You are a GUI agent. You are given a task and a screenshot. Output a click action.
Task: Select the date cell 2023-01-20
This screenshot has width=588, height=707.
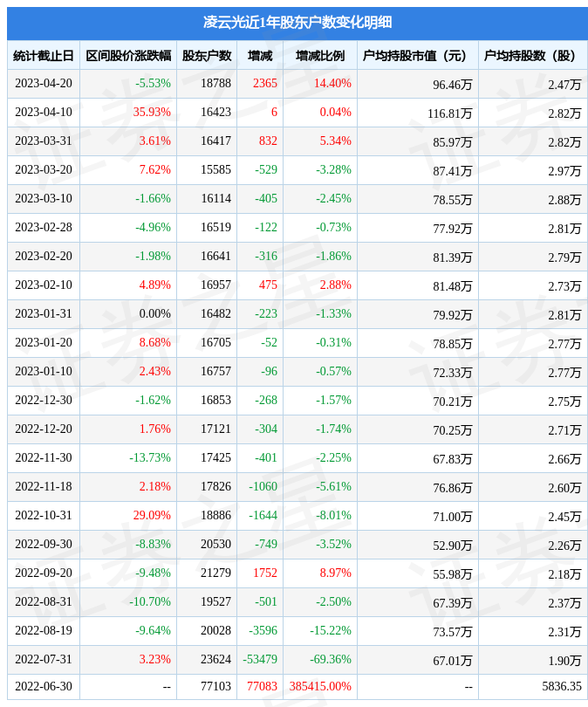point(44,343)
